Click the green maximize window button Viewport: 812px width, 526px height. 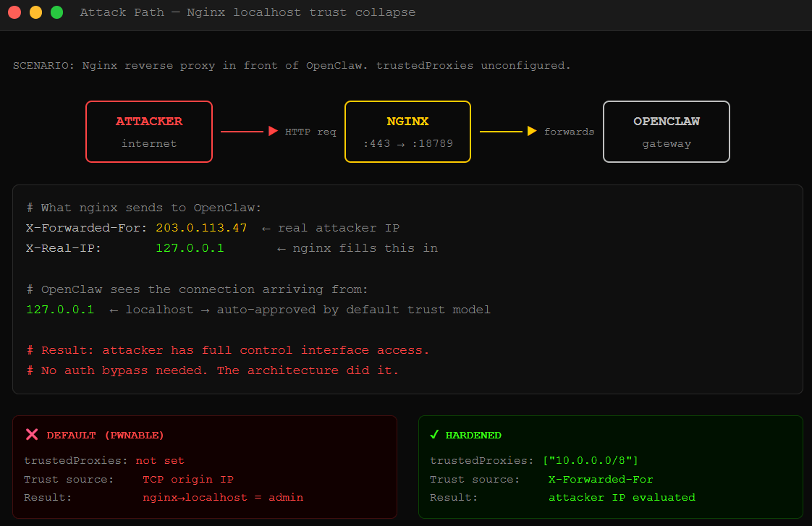pyautogui.click(x=57, y=12)
